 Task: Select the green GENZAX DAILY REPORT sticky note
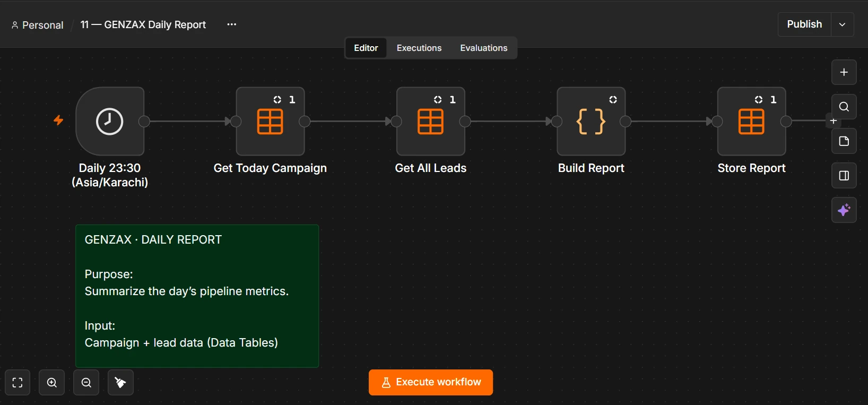(197, 296)
